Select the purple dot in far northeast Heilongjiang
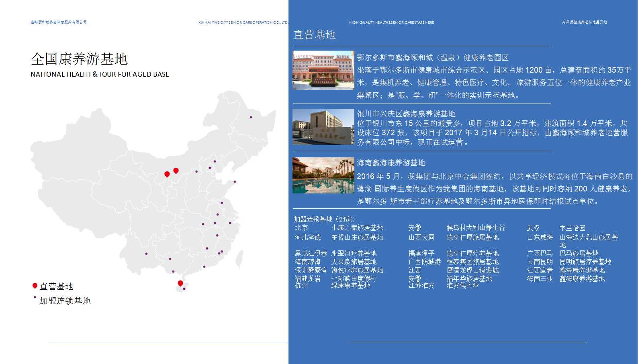The width and height of the screenshot is (638, 364). [x=251, y=117]
